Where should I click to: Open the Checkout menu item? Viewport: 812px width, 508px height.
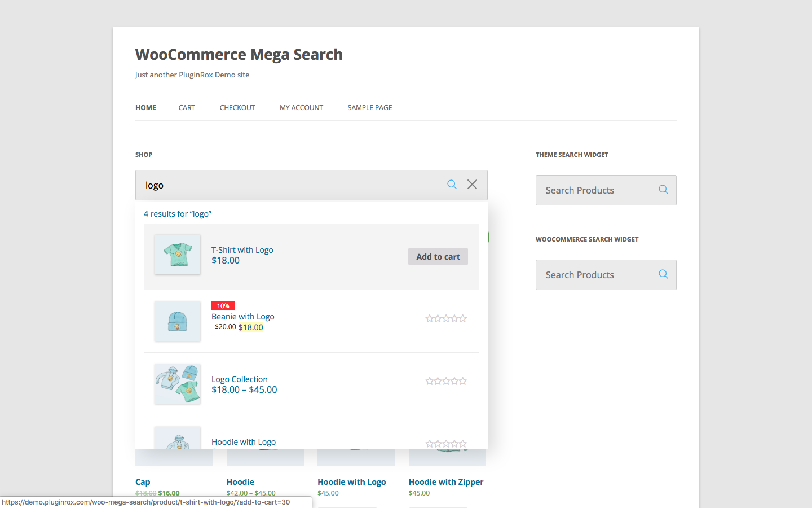click(237, 108)
